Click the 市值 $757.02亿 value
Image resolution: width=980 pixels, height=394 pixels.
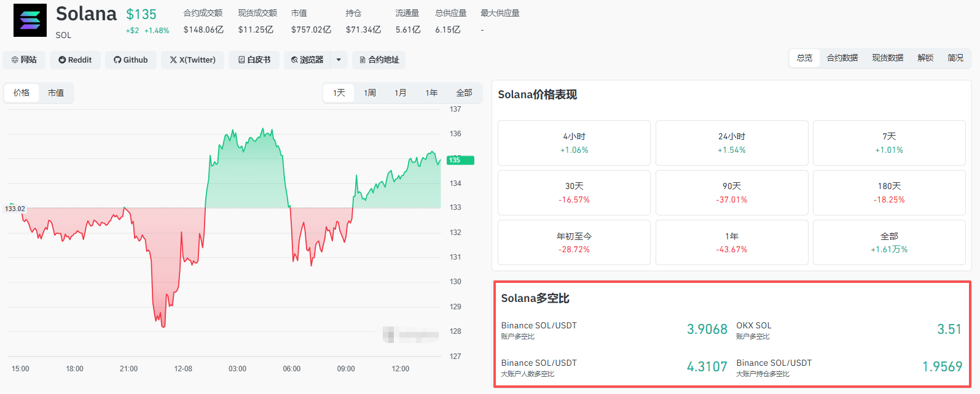coord(311,29)
